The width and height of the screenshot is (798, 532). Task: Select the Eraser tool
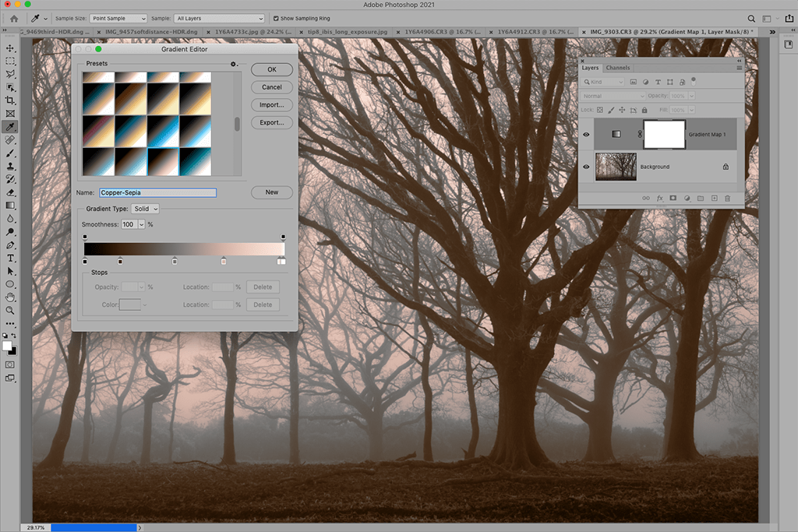10,192
